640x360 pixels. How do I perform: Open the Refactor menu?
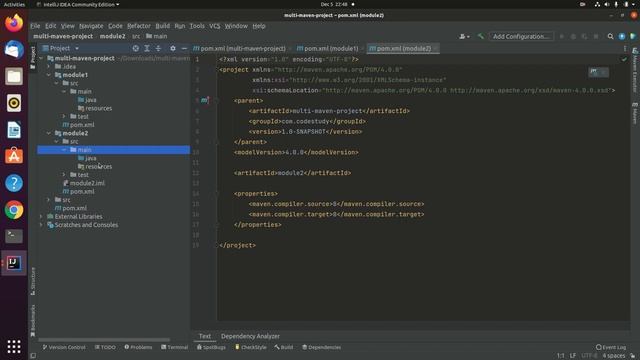pos(139,26)
